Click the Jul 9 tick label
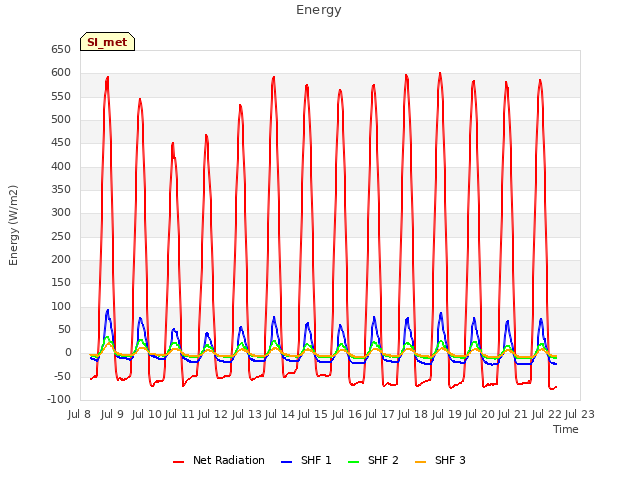This screenshot has height=480, width=640. [112, 414]
